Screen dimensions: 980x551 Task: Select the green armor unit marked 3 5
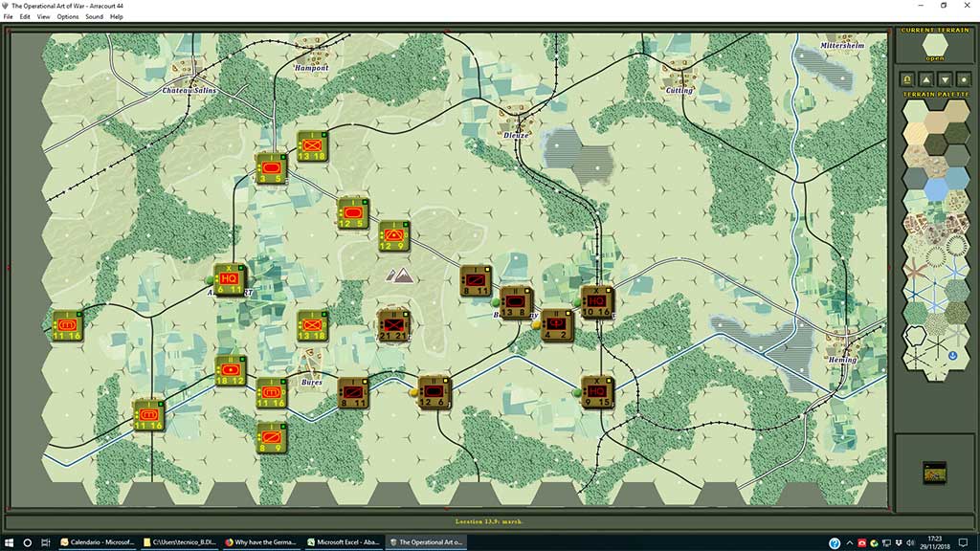click(x=271, y=168)
